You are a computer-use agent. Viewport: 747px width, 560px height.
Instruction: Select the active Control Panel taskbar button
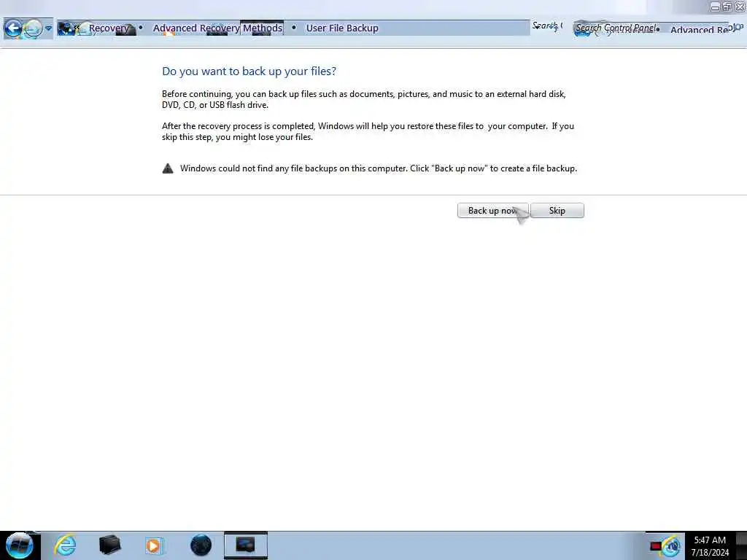245,545
